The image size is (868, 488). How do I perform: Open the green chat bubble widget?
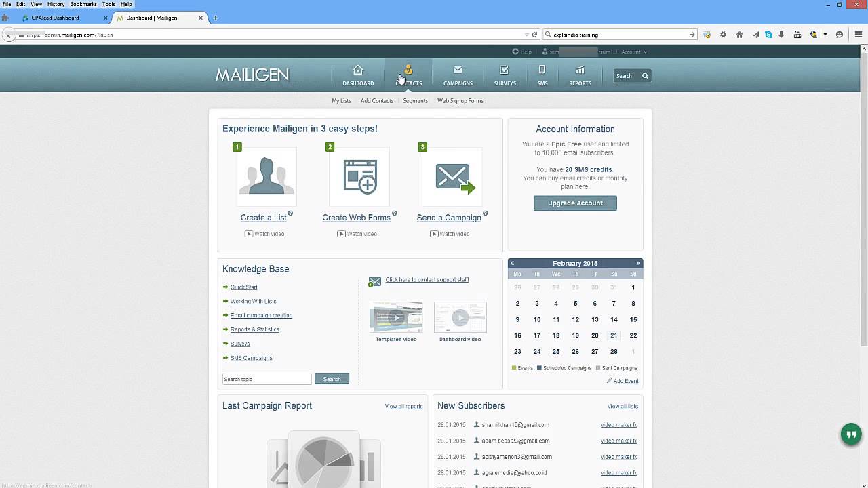click(851, 434)
